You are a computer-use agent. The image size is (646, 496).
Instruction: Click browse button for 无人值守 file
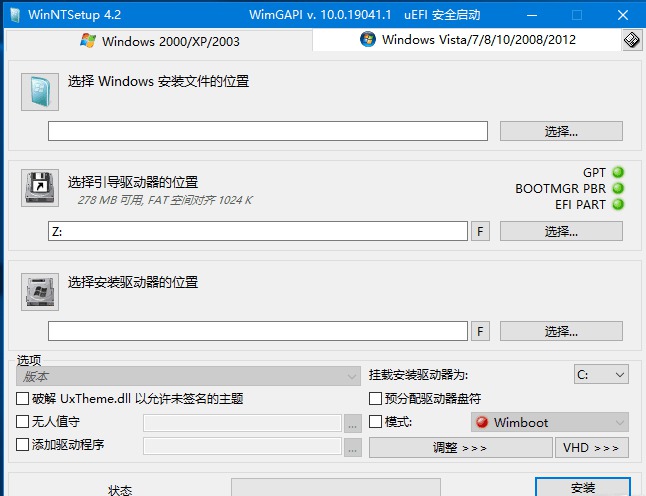point(353,423)
